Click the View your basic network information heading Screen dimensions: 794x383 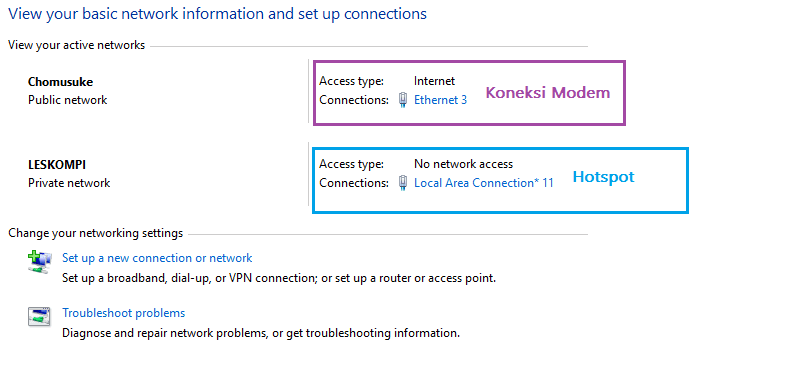[218, 14]
